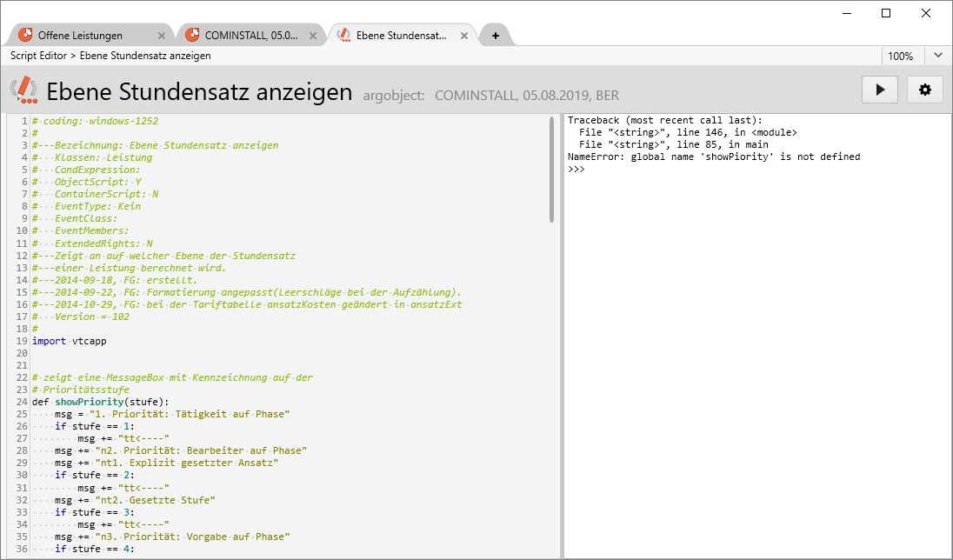Screen dimensions: 953x560
Task: Close the COMINSTALL tab
Action: pos(313,36)
